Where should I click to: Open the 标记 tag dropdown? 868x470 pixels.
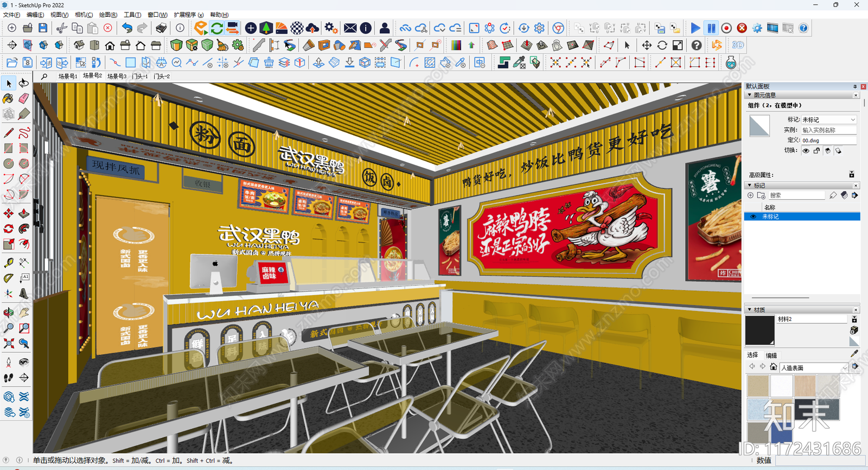pyautogui.click(x=829, y=119)
